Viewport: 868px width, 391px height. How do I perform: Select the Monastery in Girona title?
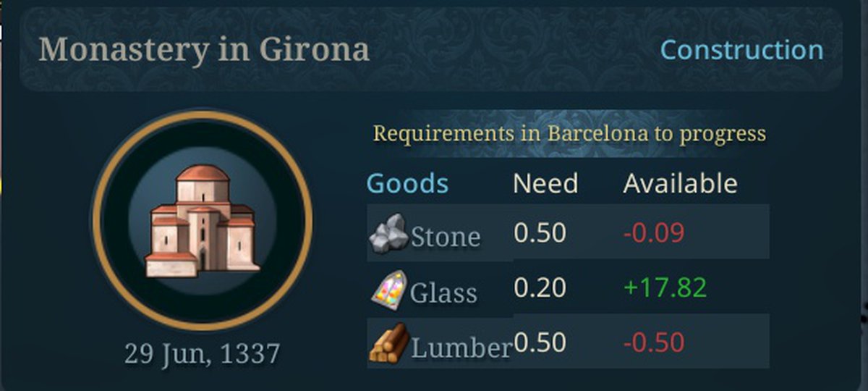tap(204, 50)
